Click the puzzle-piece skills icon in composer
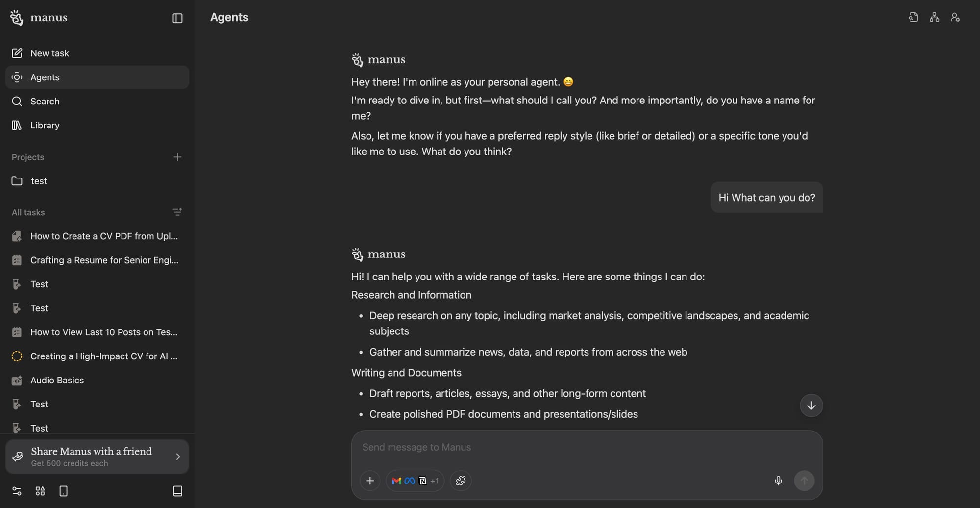Viewport: 980px width, 508px height. click(461, 481)
